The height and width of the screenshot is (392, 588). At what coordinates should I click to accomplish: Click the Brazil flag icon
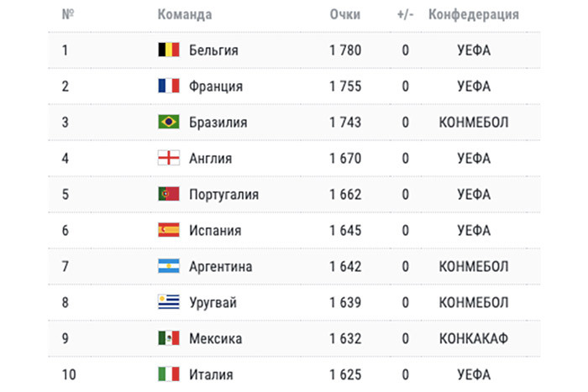[x=168, y=122]
